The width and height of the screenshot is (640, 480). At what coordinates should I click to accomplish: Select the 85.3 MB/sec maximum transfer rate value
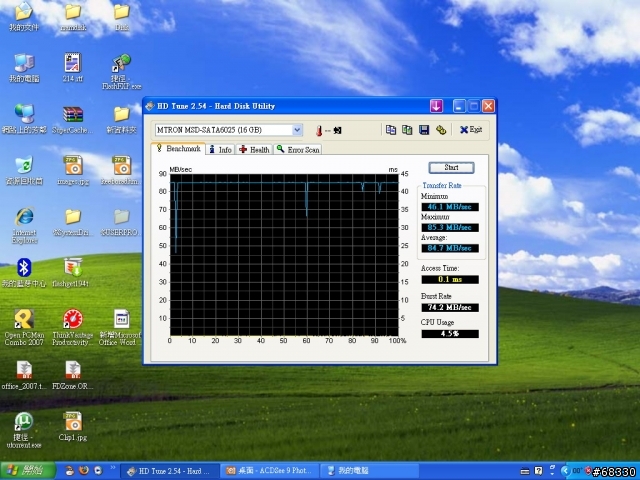tap(450, 227)
